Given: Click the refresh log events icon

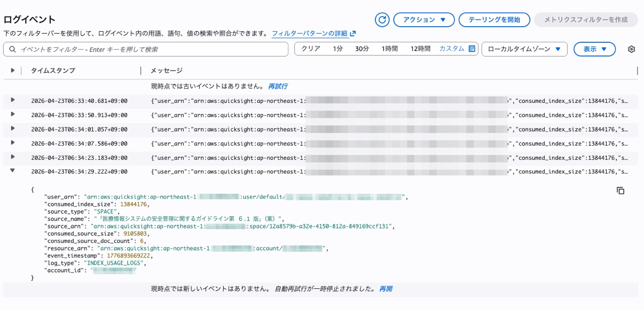Looking at the screenshot, I should (x=383, y=20).
